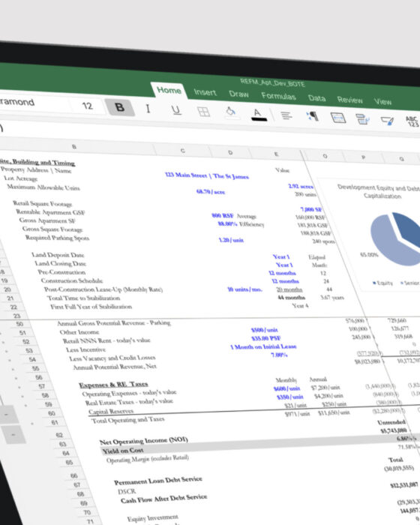Open the Review tab
The image size is (420, 525).
pos(349,100)
